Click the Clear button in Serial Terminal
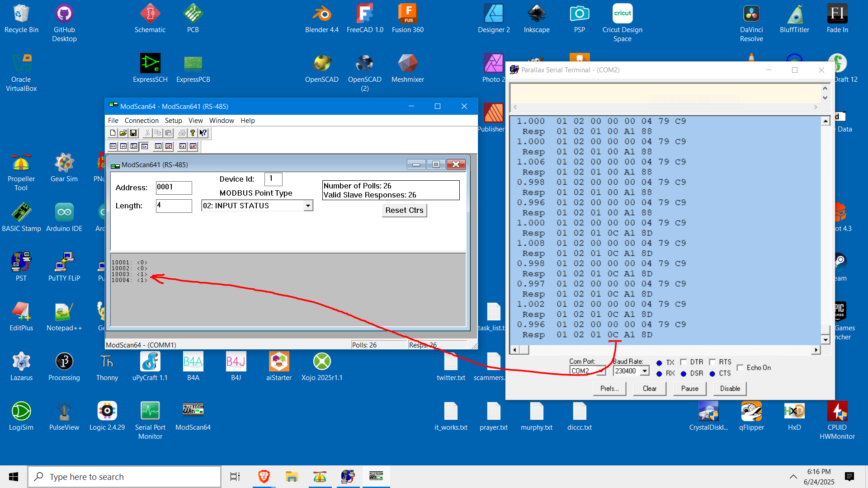Screen dimensions: 868x488 650,389
